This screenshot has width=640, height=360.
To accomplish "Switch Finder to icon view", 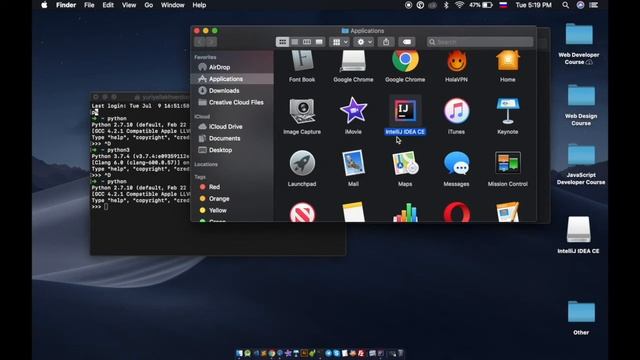I will pyautogui.click(x=282, y=42).
